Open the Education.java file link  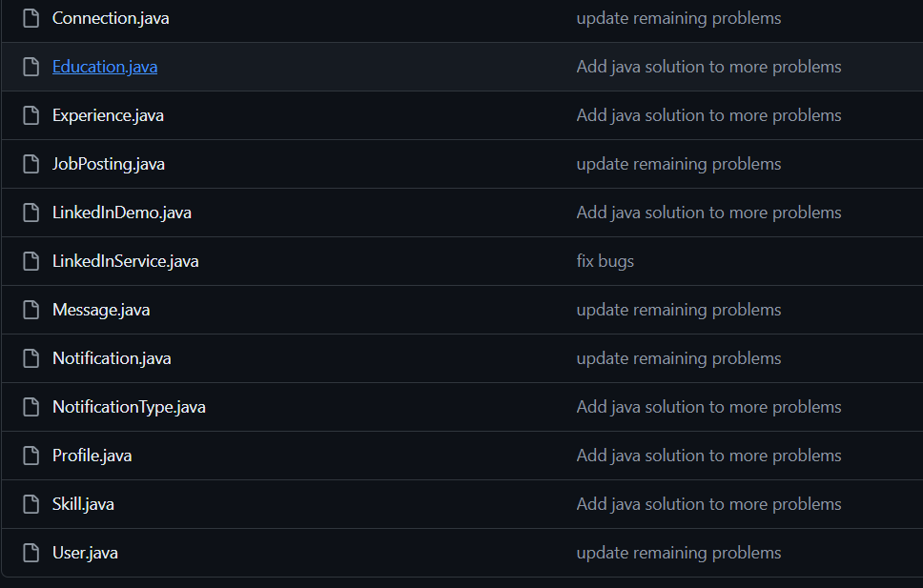pos(105,67)
